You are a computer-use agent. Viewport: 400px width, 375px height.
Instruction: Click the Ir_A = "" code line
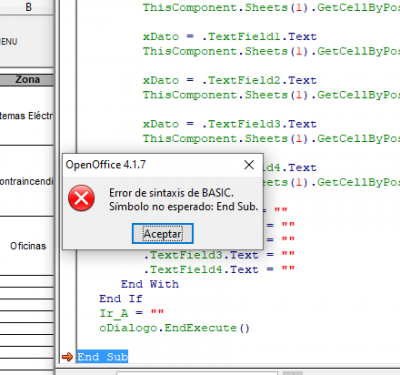tap(132, 313)
